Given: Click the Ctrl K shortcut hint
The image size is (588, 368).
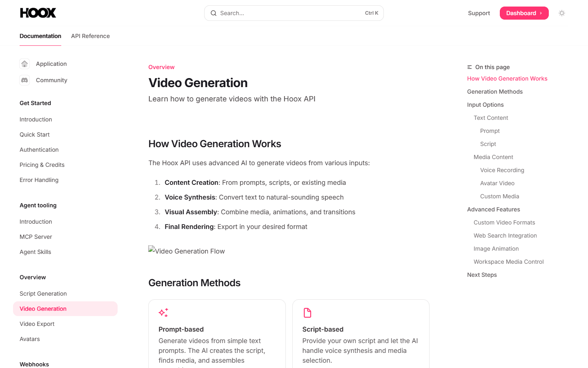Looking at the screenshot, I should [x=372, y=13].
